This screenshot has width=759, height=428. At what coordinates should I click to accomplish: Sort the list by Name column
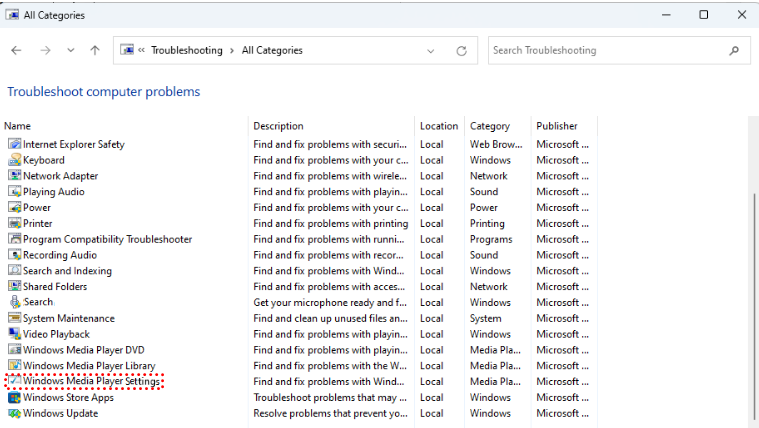(x=18, y=126)
